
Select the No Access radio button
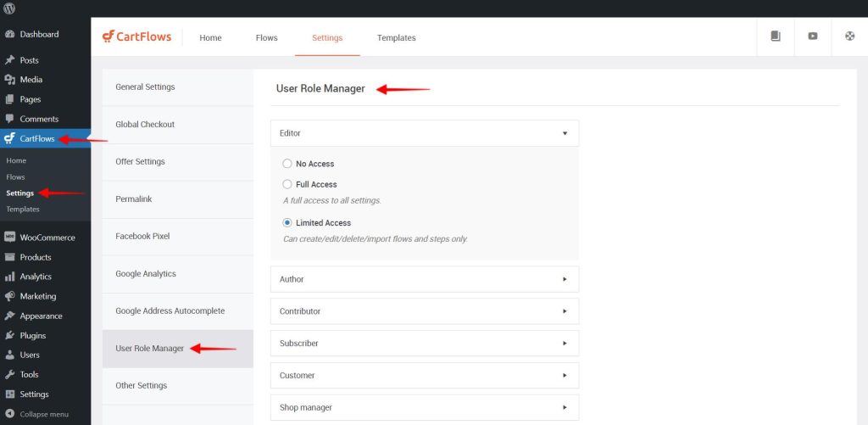tap(287, 164)
